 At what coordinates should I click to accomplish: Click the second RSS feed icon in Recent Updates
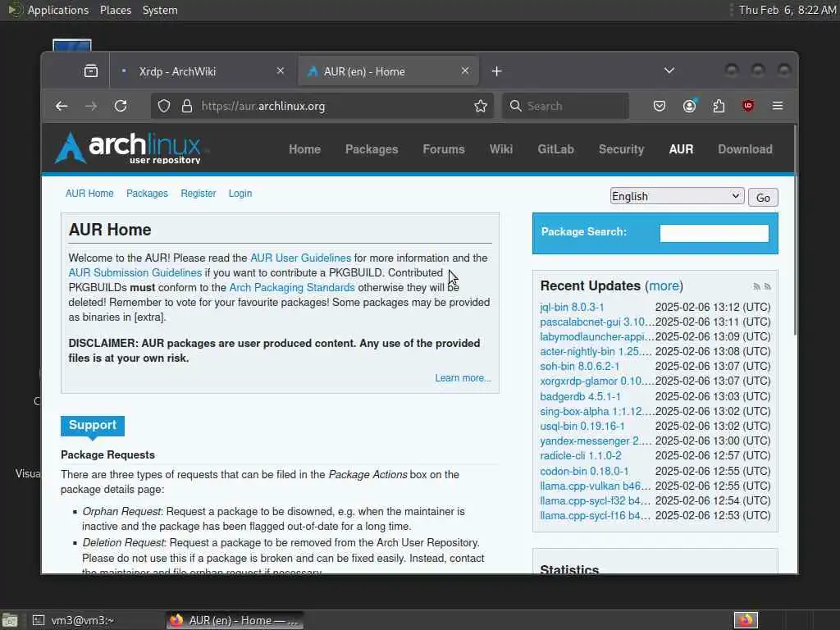point(767,286)
